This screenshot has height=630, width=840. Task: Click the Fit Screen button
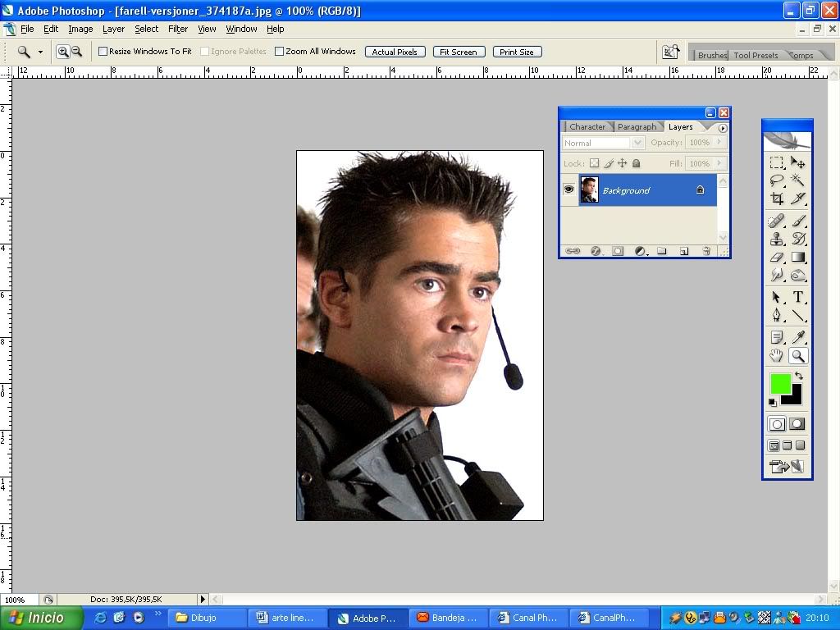point(459,52)
